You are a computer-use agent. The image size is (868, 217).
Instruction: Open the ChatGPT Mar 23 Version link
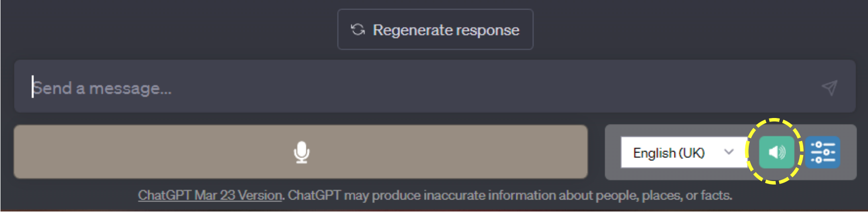pos(210,195)
